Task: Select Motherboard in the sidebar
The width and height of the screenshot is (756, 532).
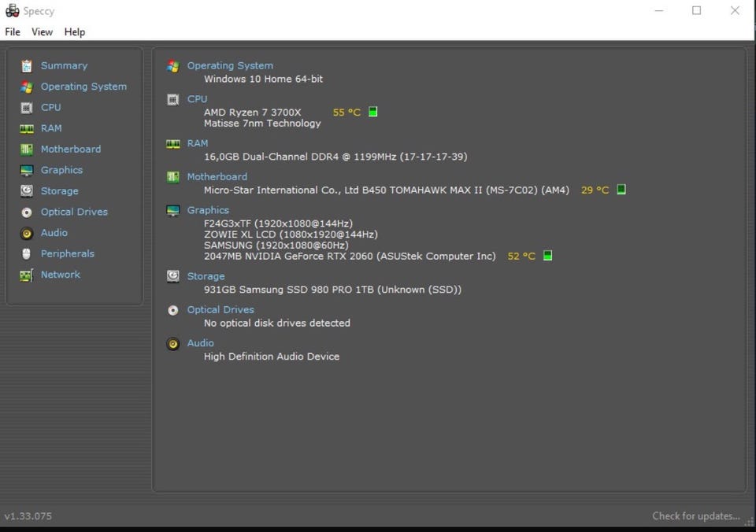Action: pyautogui.click(x=71, y=150)
